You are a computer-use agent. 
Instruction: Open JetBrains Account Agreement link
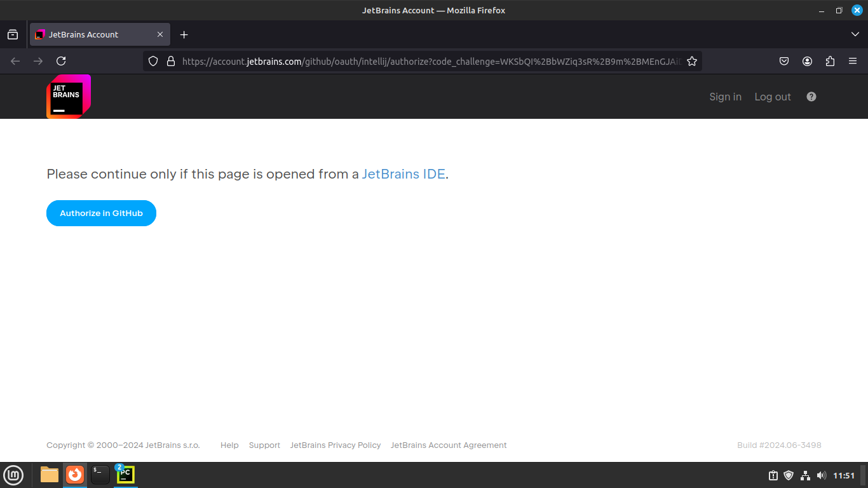pos(449,445)
